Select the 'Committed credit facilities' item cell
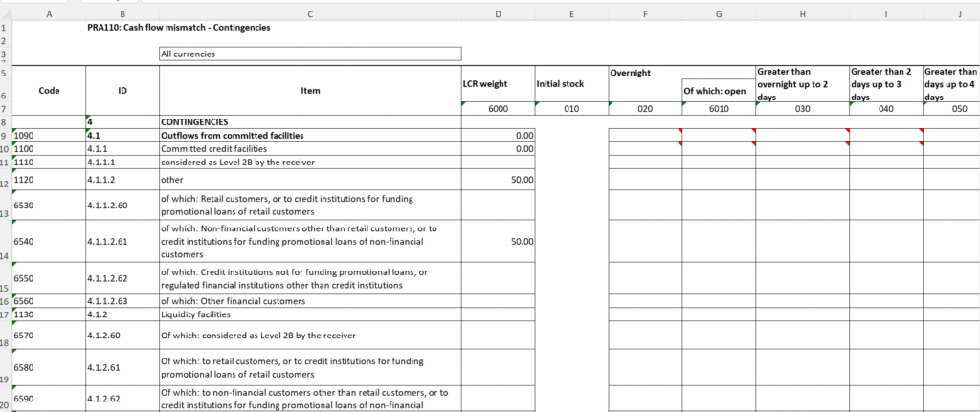 click(310, 149)
